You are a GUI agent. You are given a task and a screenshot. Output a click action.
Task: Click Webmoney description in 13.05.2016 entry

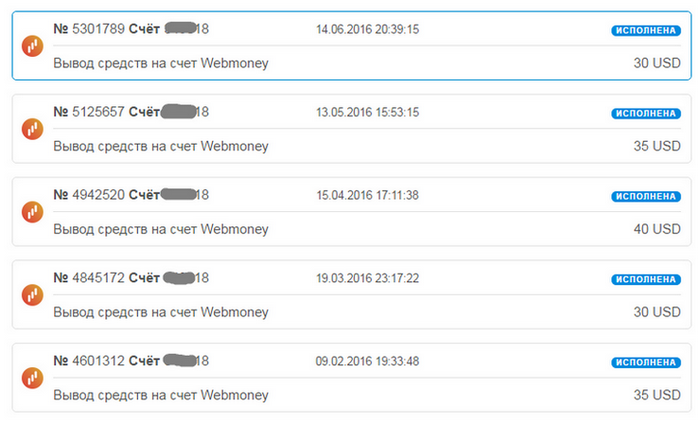161,146
